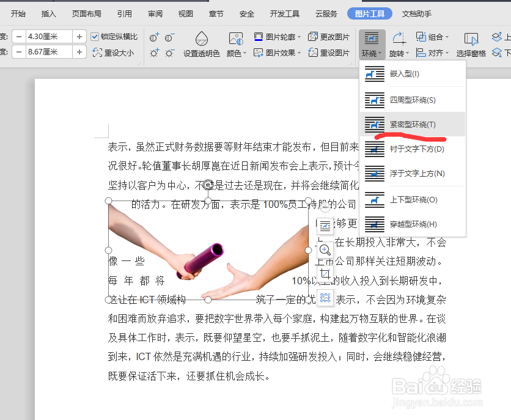Open the 选择窗格 pane
This screenshot has width=511, height=420.
point(471,44)
